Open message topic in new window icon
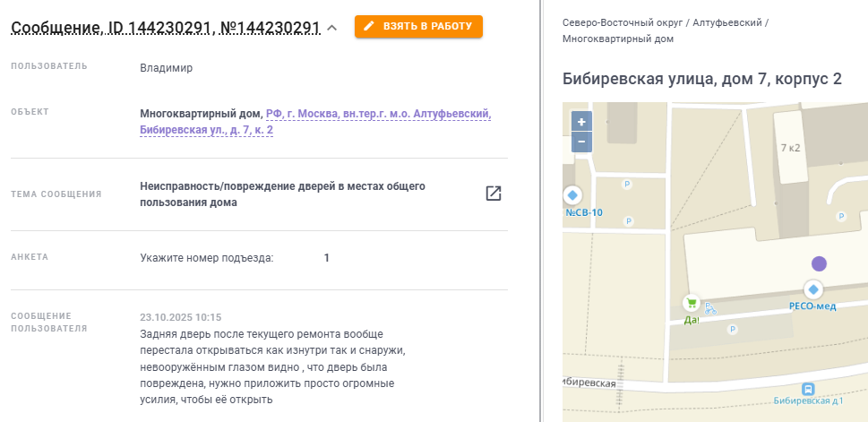This screenshot has height=422, width=868. pos(493,194)
